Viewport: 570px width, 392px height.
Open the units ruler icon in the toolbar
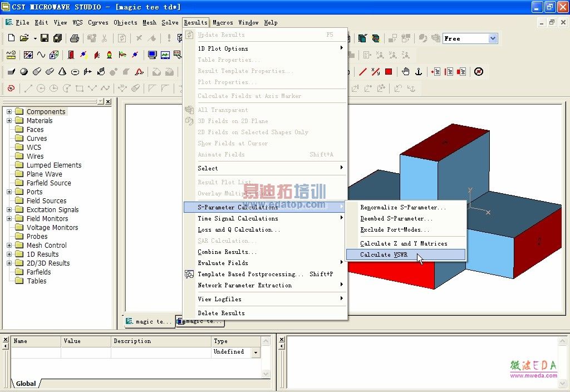tap(11, 55)
